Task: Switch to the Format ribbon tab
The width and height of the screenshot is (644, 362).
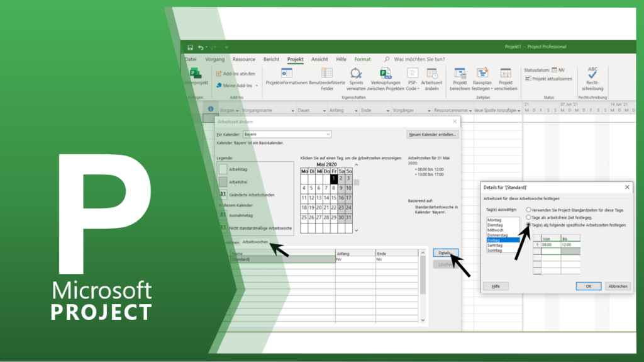Action: pos(363,59)
